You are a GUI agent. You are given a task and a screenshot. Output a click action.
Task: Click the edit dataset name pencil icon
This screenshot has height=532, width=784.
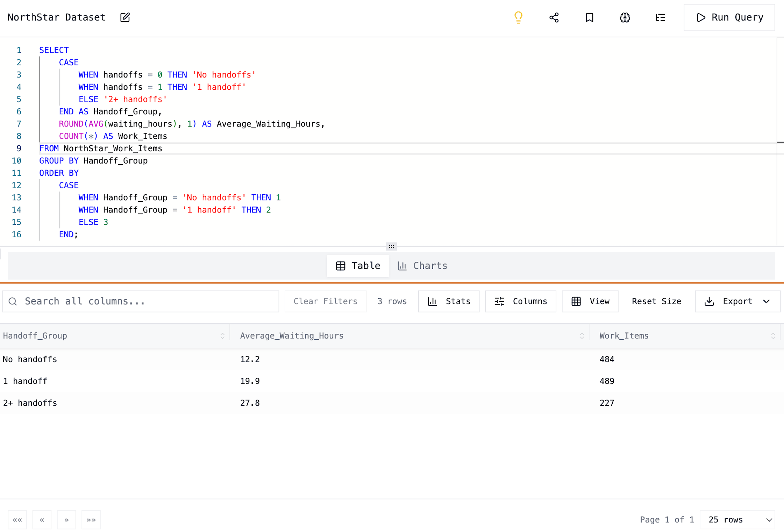click(x=125, y=17)
